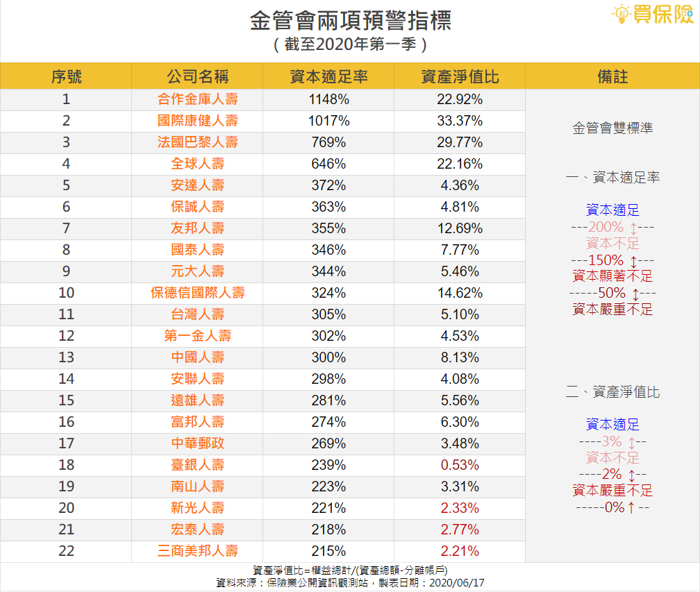
Task: Click company name 三商美邦人壽
Action: coord(197,551)
